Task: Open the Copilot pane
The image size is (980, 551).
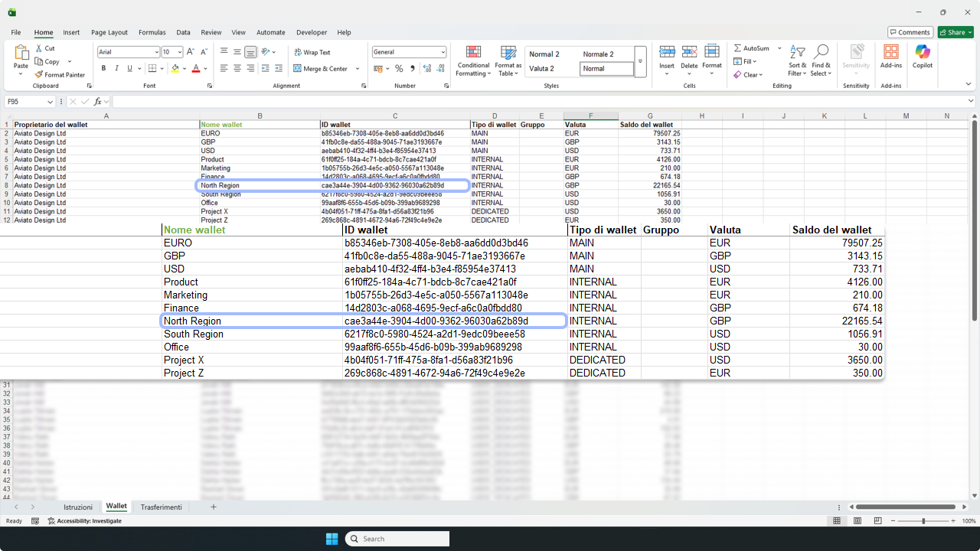Action: (923, 56)
